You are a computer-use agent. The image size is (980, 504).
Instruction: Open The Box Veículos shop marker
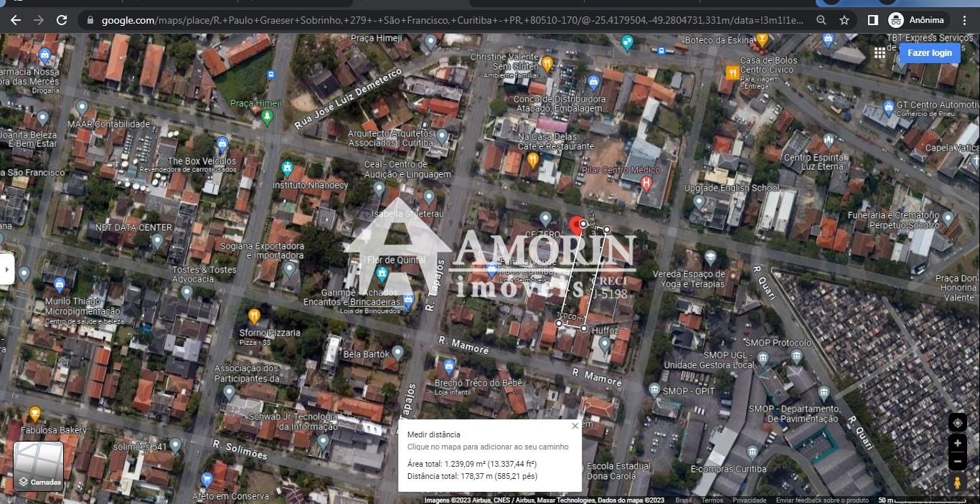[x=222, y=145]
